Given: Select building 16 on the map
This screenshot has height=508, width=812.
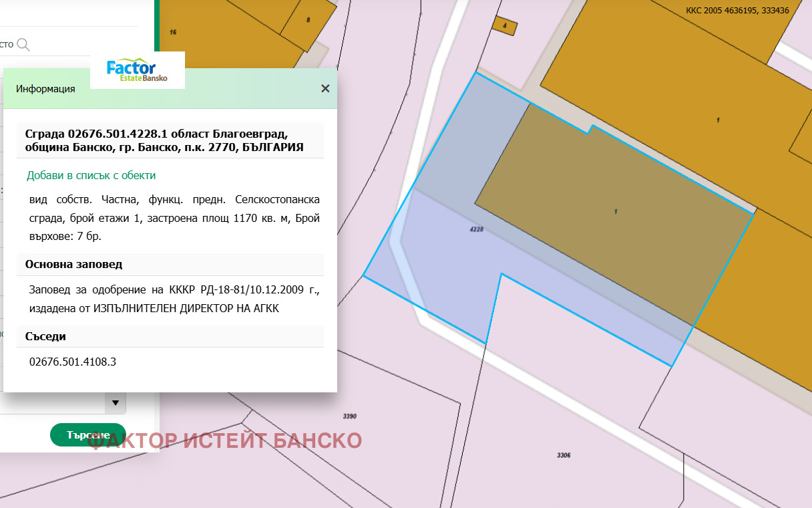Looking at the screenshot, I should (173, 32).
